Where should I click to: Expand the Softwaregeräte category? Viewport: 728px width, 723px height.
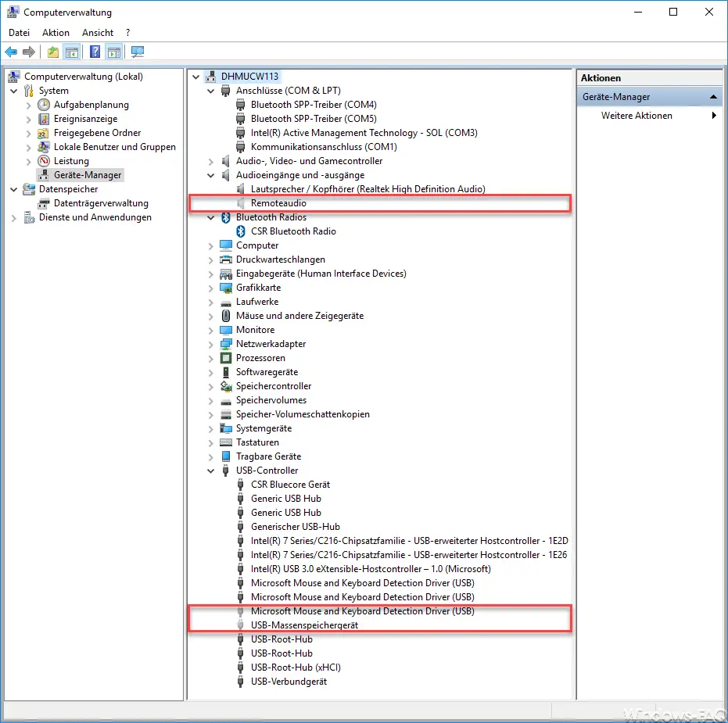tap(211, 372)
